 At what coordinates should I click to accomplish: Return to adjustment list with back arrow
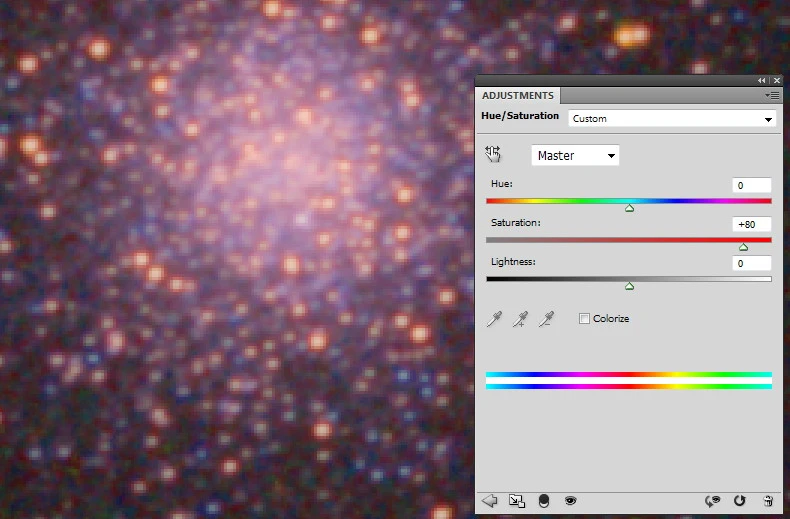coord(490,501)
